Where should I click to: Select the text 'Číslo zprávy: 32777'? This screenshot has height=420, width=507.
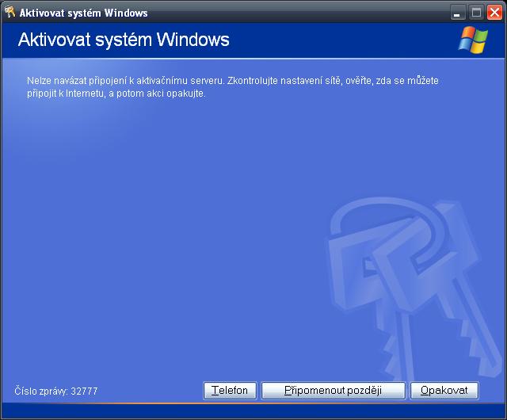56,391
